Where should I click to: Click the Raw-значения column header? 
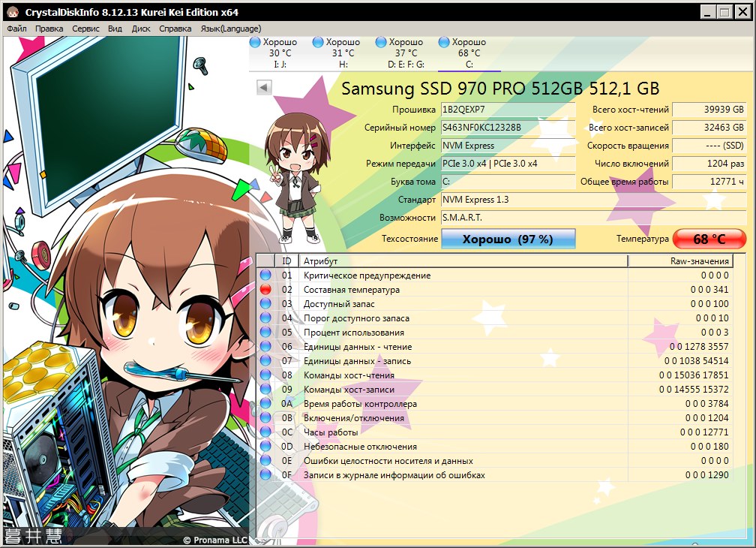click(x=681, y=261)
